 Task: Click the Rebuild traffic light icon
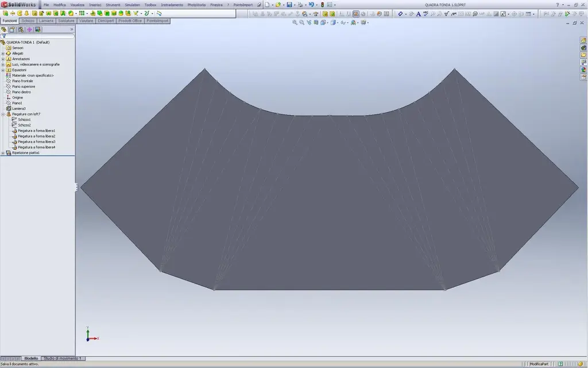click(x=322, y=5)
